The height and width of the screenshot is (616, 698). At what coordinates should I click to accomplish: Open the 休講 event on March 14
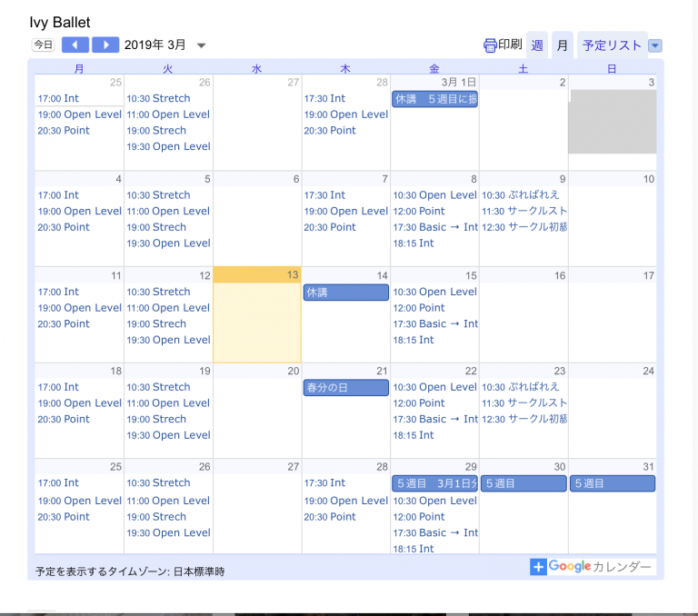coord(345,292)
